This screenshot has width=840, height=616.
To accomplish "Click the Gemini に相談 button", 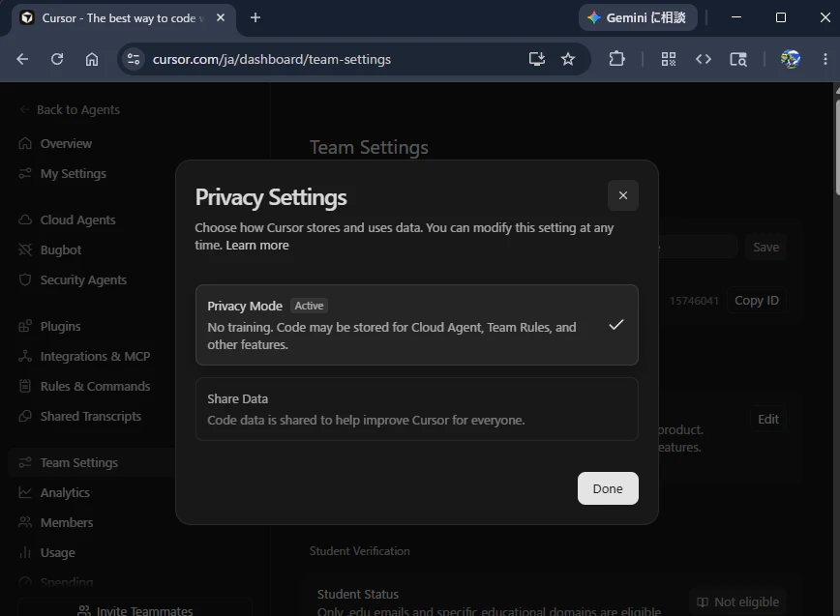I will 638,17.
